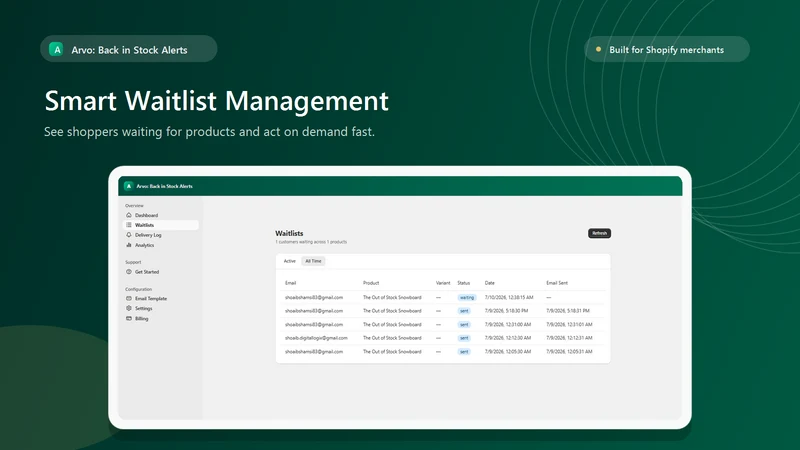This screenshot has width=800, height=450.
Task: Click Email Sent value 7/9/2026, 12:05:31 AM
Action: (x=569, y=352)
